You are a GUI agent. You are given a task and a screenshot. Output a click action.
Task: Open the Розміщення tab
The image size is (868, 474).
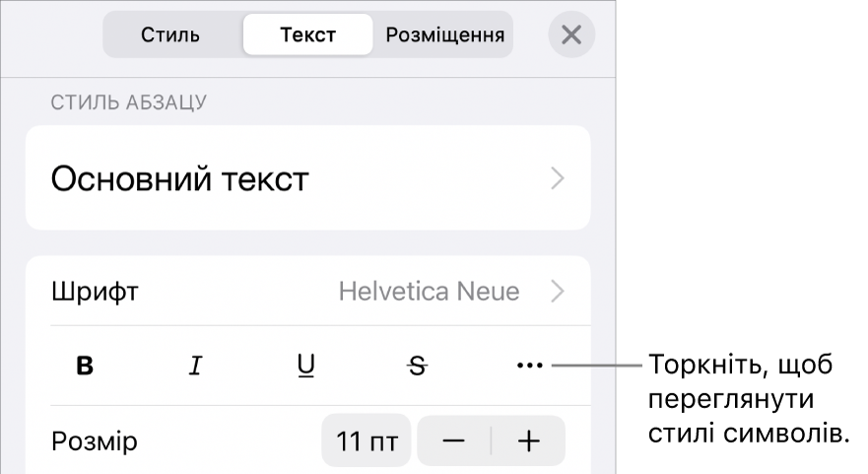click(445, 34)
